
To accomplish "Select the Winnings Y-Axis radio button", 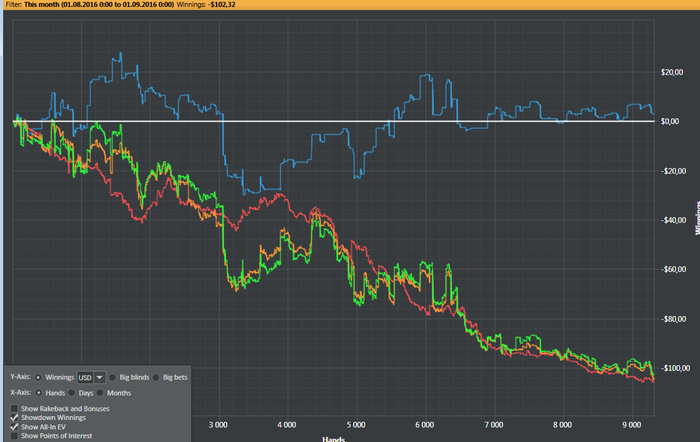I will pos(38,378).
